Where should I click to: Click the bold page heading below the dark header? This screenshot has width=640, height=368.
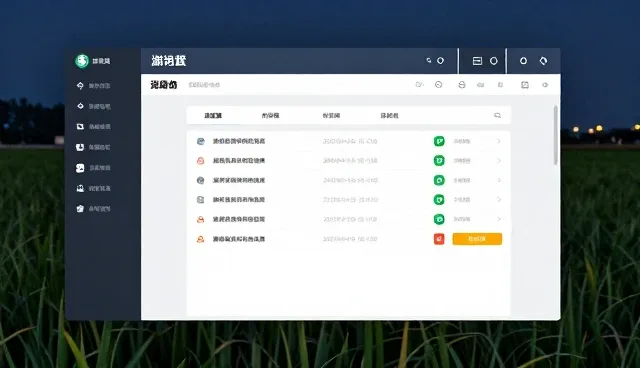[x=164, y=85]
